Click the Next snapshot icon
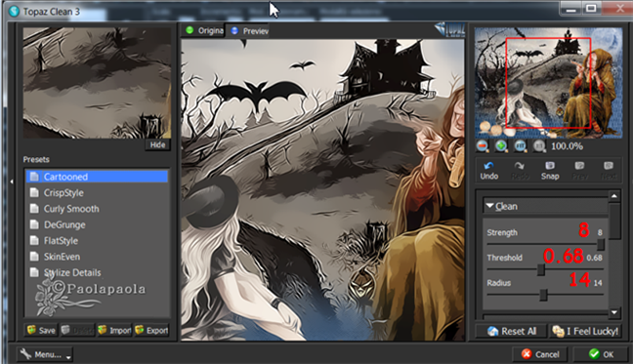The height and width of the screenshot is (364, 633). tap(609, 171)
